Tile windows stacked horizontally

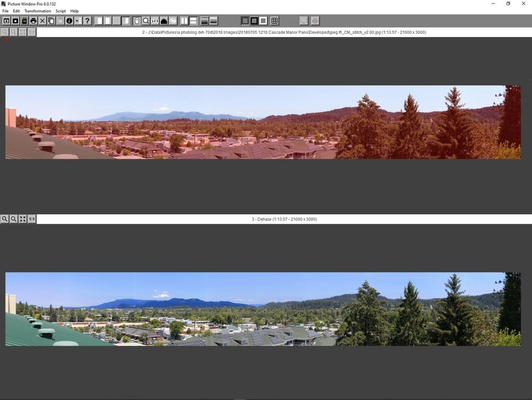pos(193,21)
